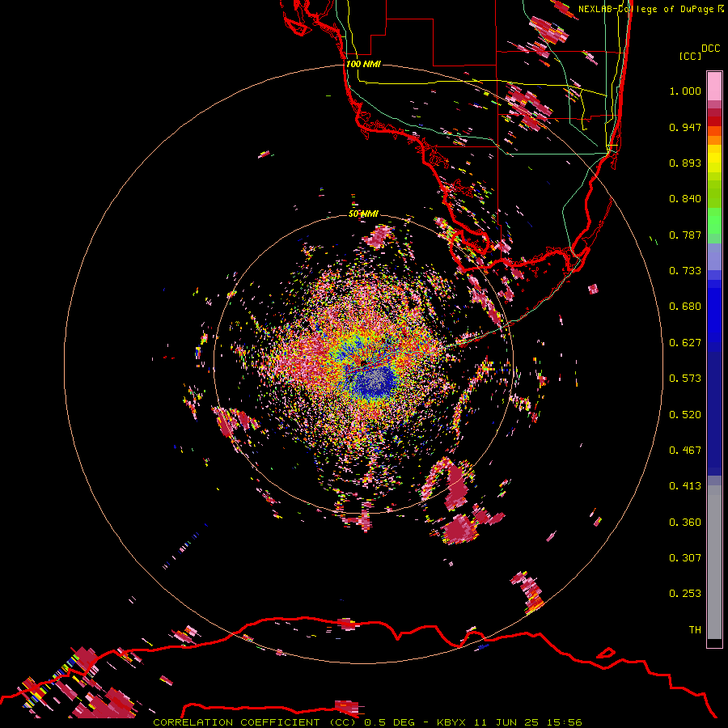Click the 0.840 value on the color scale
Viewport: 728px width, 728px height.
click(685, 199)
